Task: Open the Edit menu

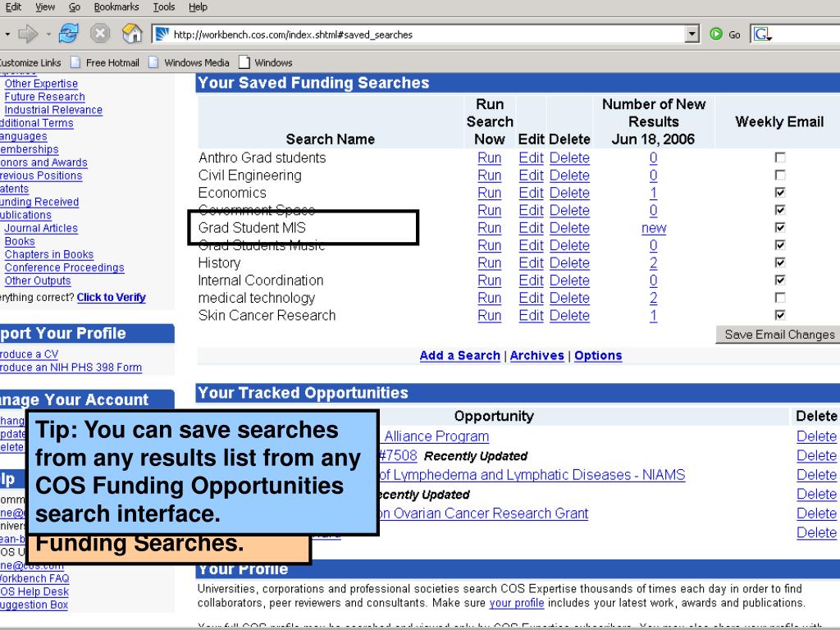Action: click(x=13, y=7)
